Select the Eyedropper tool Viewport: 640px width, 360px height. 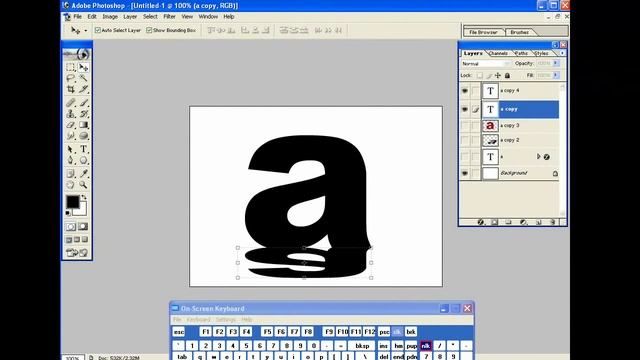(x=83, y=173)
